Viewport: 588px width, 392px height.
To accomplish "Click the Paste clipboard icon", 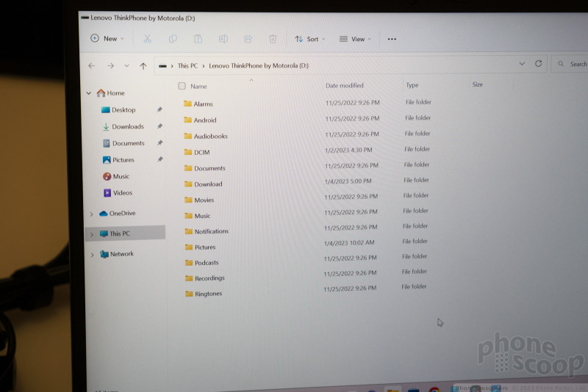I will click(x=198, y=39).
